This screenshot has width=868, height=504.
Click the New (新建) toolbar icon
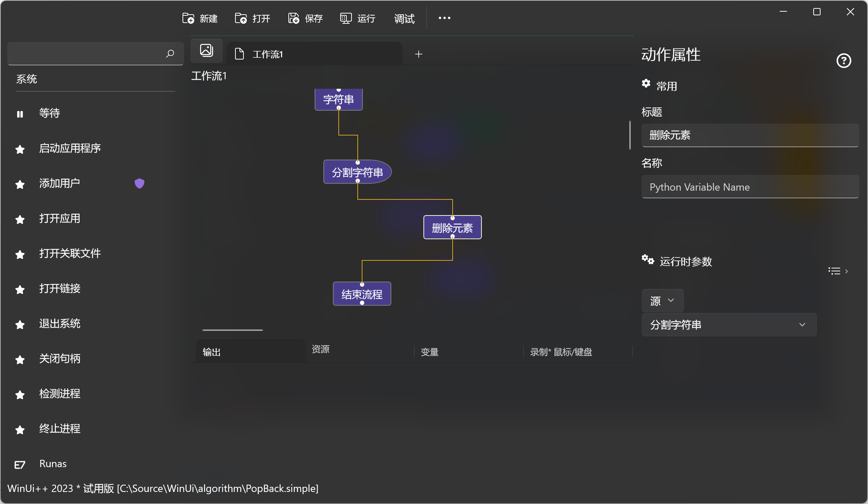click(x=188, y=18)
